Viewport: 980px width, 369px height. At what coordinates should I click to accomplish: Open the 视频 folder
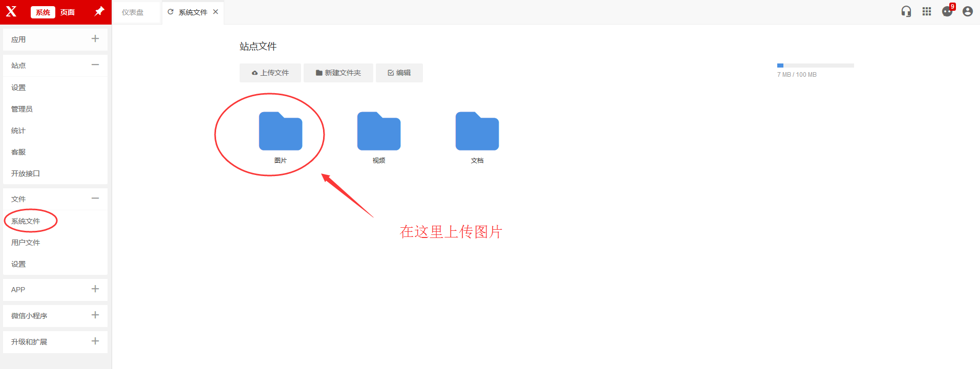[378, 132]
